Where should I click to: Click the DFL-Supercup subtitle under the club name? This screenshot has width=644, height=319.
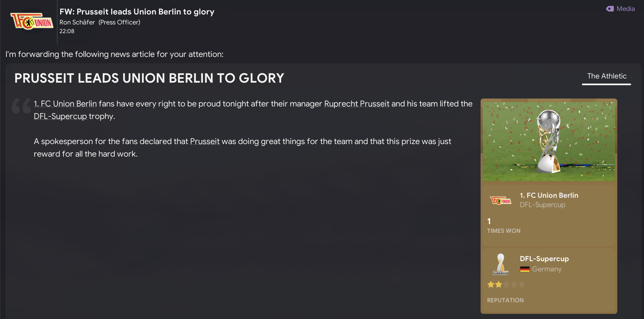[542, 205]
